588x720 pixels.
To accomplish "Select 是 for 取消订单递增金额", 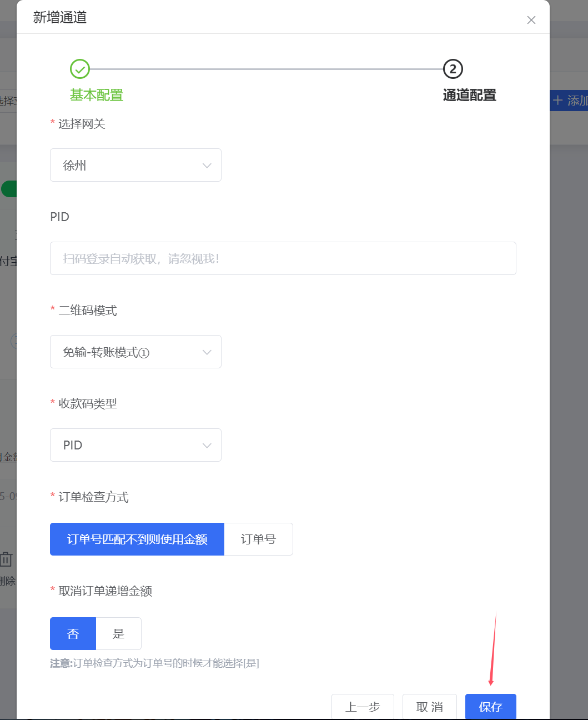I will (x=118, y=633).
